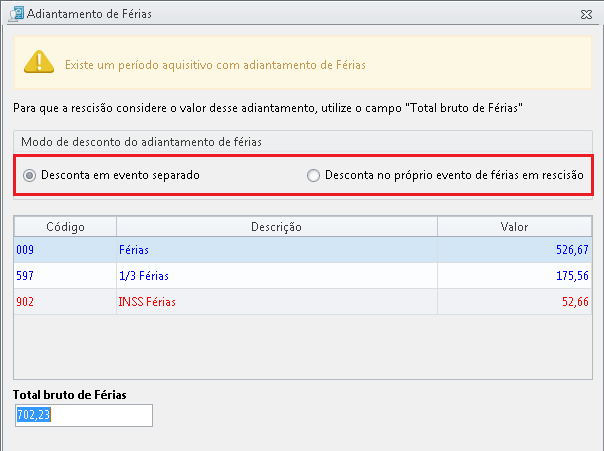Click the Valor column header
The height and width of the screenshot is (451, 604).
point(514,226)
